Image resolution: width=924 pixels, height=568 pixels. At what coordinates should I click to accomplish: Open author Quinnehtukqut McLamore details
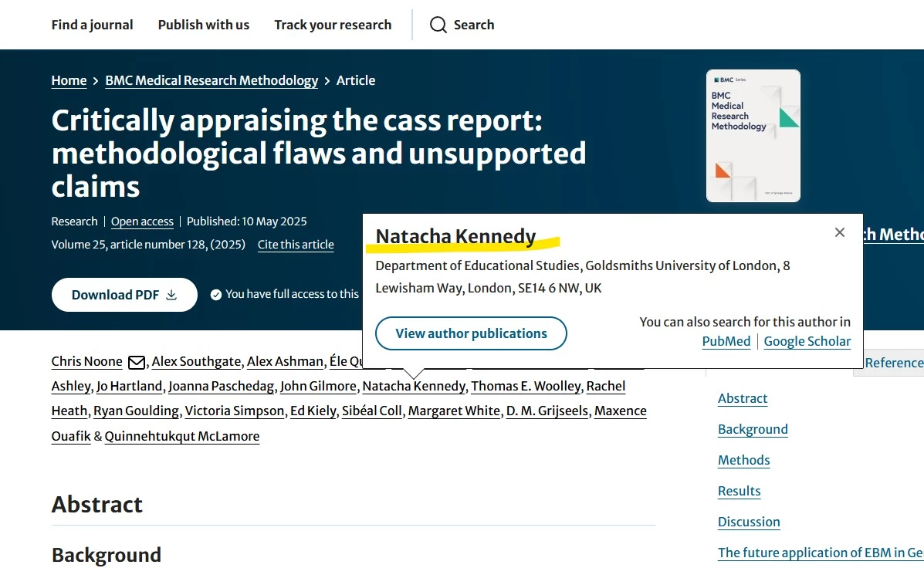coord(182,436)
